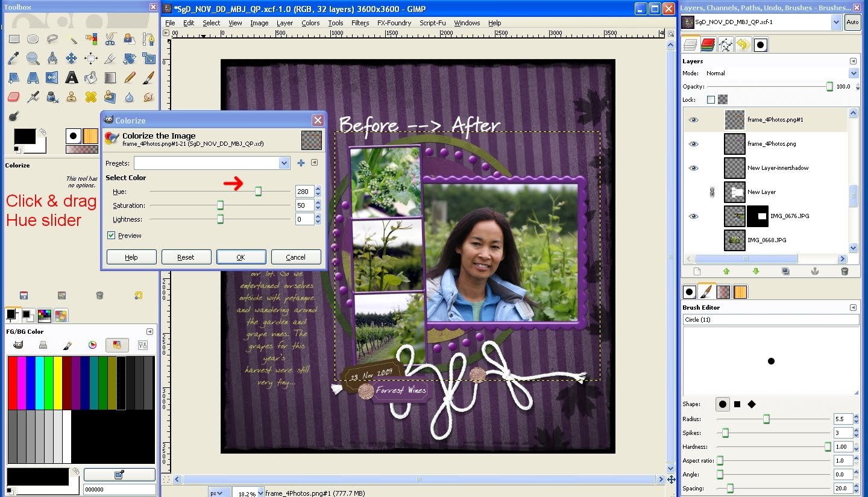
Task: Hide the frame_4Photos.png#1 layer
Action: coord(694,120)
